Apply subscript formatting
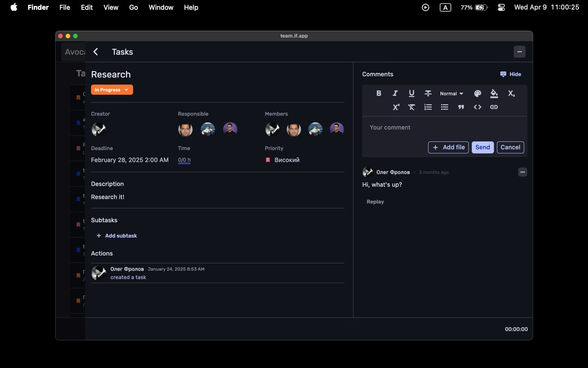Screen dimensions: 588x368 point(511,93)
